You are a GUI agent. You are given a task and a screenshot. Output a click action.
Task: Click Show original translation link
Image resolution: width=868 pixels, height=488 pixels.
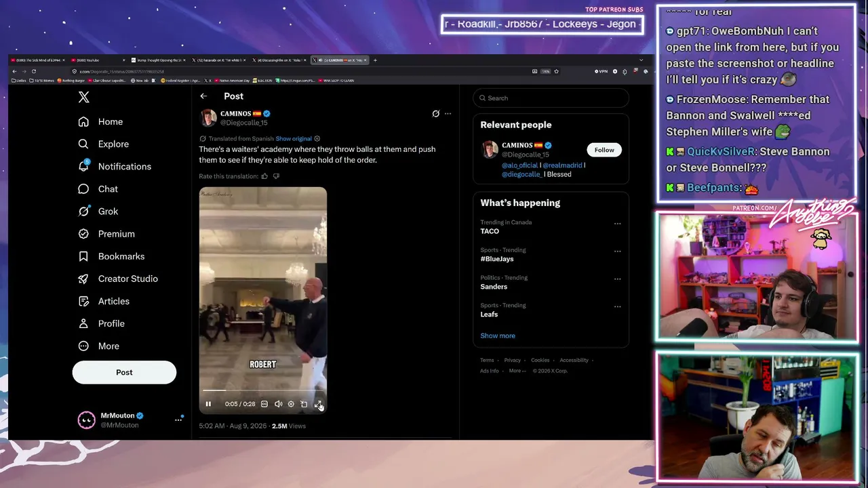[294, 139]
